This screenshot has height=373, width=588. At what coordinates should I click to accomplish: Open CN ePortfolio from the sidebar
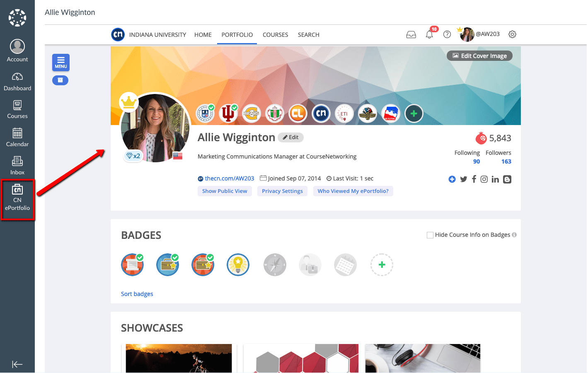click(17, 200)
